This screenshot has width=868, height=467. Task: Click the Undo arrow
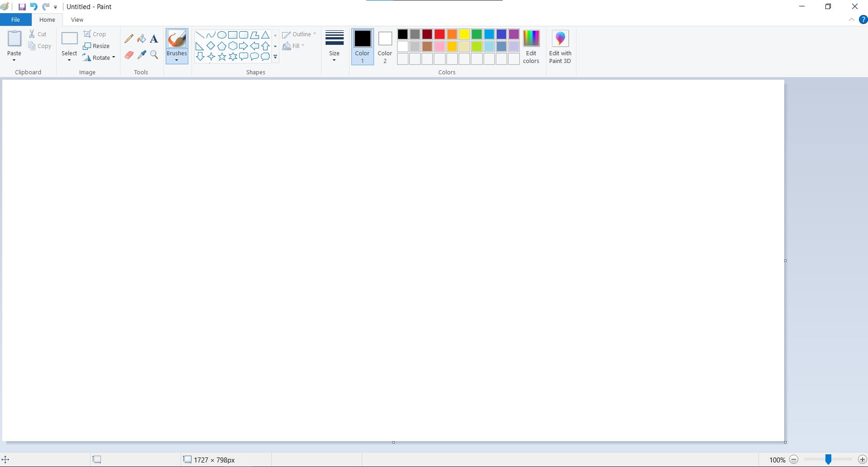click(34, 7)
